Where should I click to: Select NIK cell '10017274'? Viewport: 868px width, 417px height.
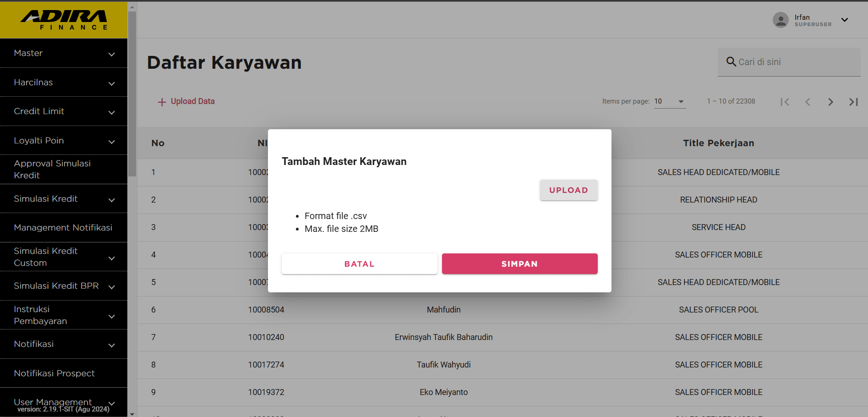pos(266,365)
